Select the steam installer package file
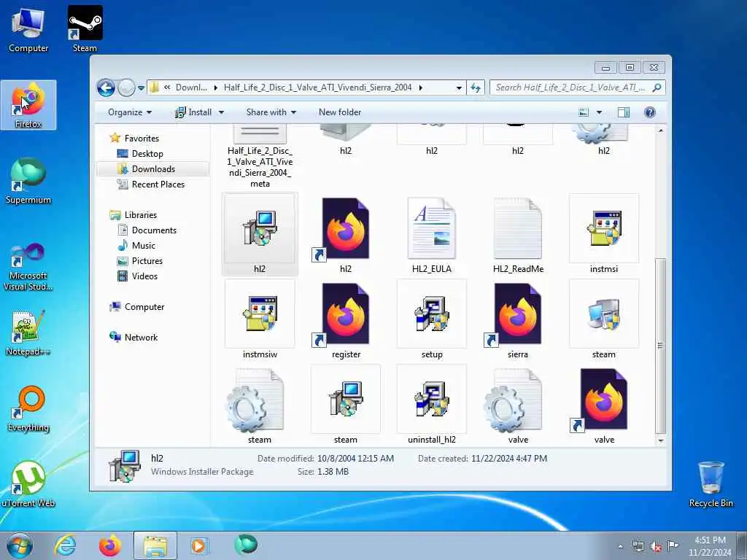This screenshot has height=560, width=747. tap(346, 404)
